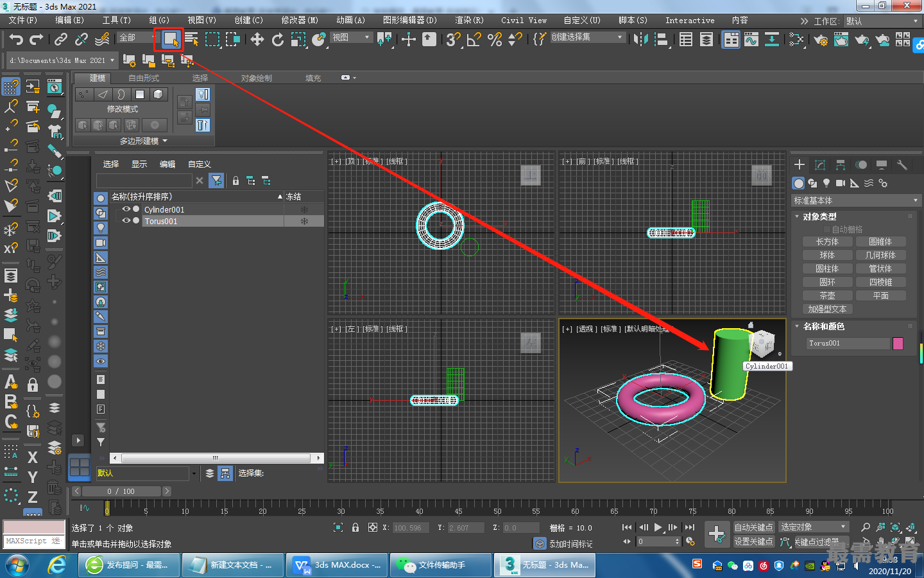Lock scene explorer cell edit icon

[x=235, y=181]
